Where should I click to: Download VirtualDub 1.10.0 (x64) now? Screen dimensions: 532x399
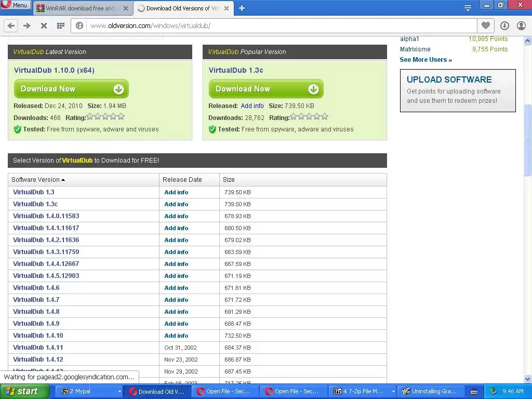tap(71, 89)
